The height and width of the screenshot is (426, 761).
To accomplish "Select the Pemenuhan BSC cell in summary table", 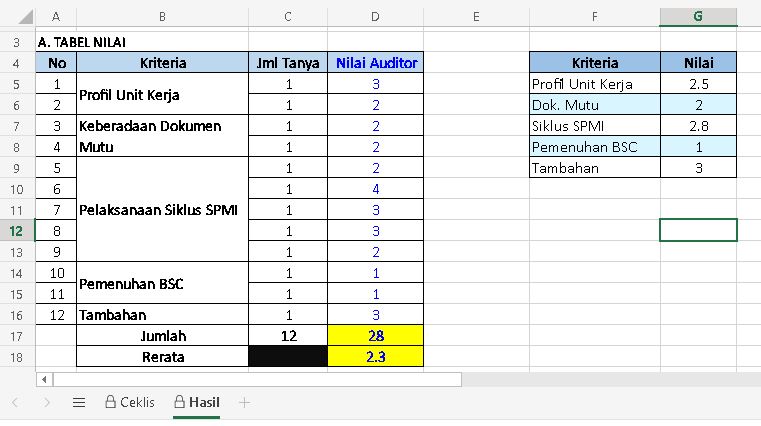I will (x=594, y=147).
